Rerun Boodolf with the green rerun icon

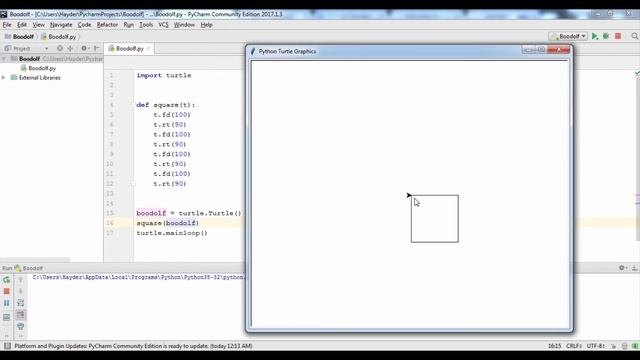coord(7,280)
